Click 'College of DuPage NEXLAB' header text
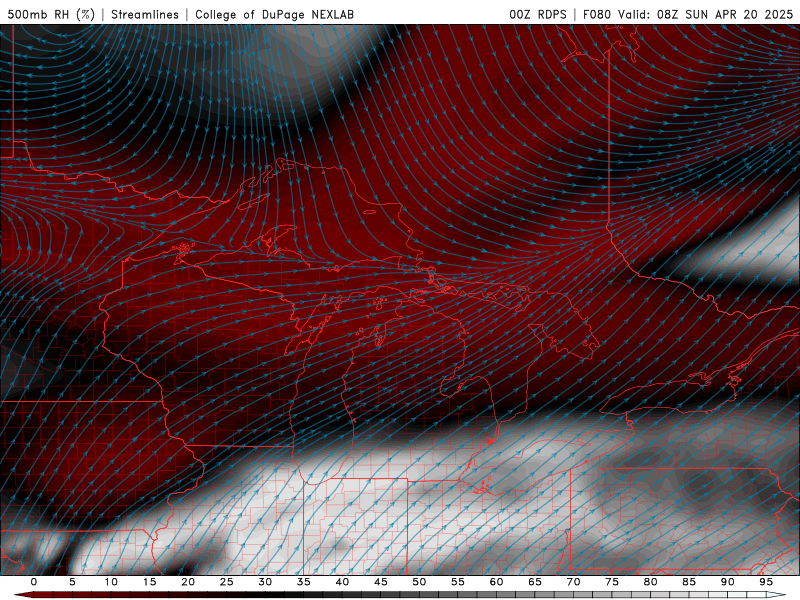This screenshot has height=600, width=800. (x=274, y=14)
